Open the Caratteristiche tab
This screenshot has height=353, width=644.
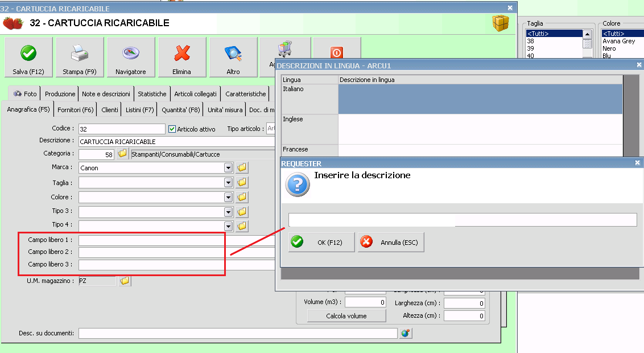[246, 94]
